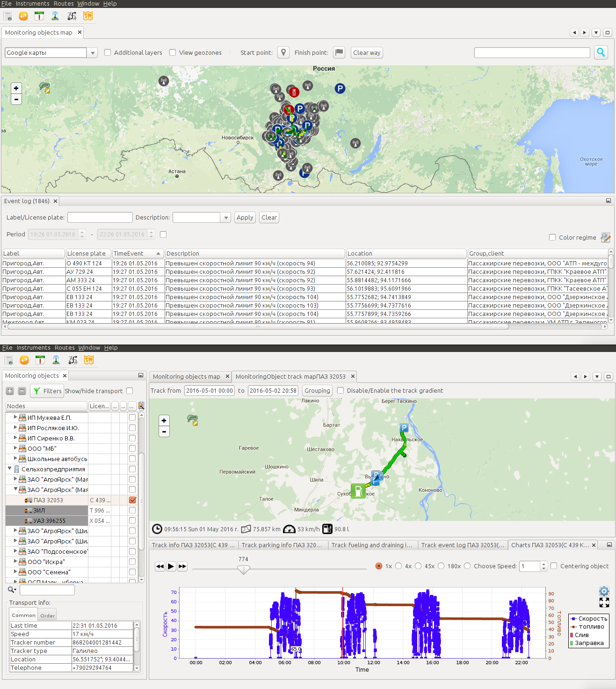Switch to Track fueling and draining tab
The width and height of the screenshot is (616, 689).
[x=371, y=545]
